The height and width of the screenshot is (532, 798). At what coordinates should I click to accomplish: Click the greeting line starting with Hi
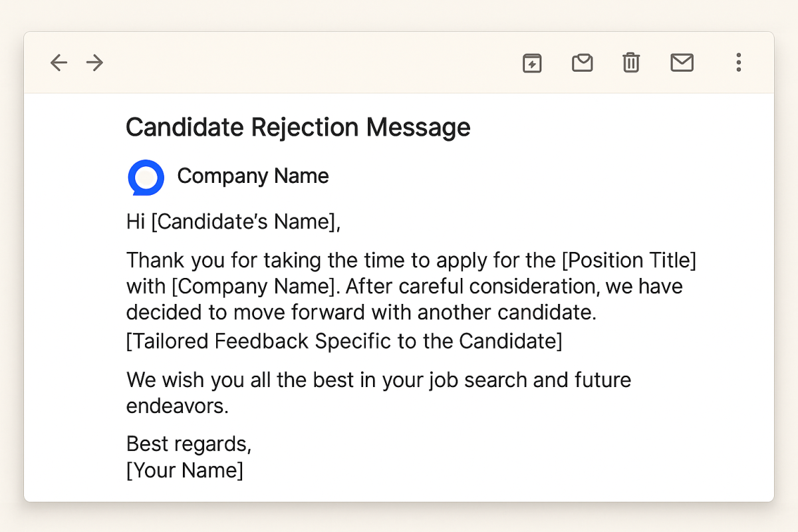232,221
